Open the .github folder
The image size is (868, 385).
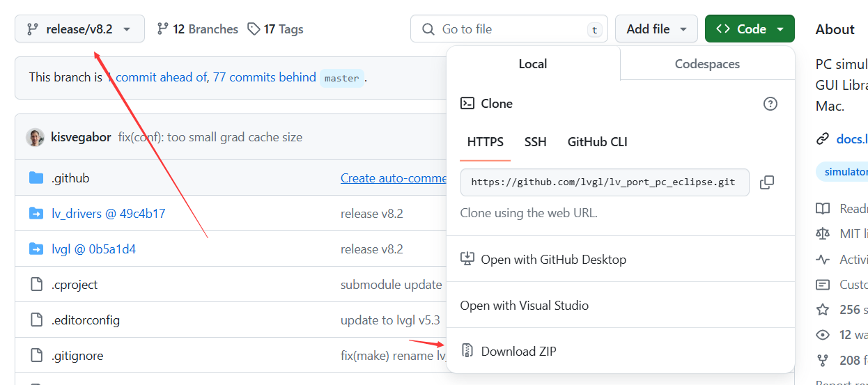pyautogui.click(x=70, y=178)
